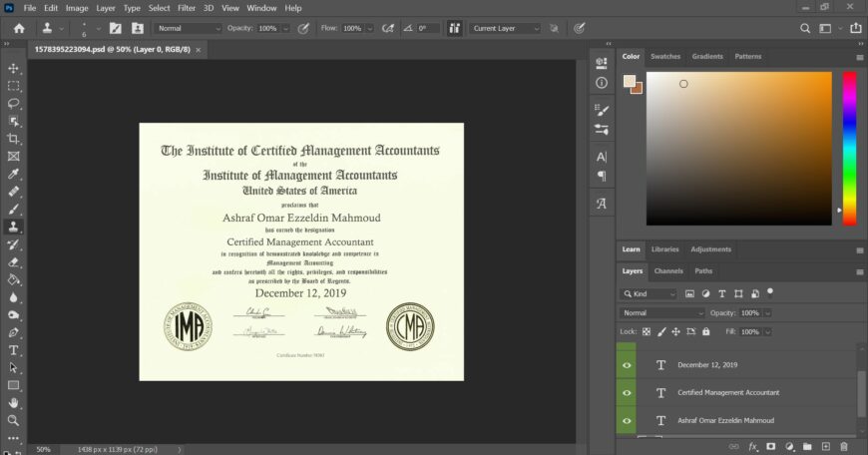Select the Crop tool

(13, 139)
